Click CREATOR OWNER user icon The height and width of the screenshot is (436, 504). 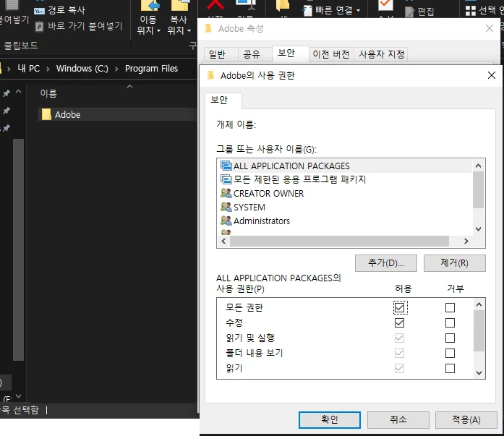[x=226, y=193]
